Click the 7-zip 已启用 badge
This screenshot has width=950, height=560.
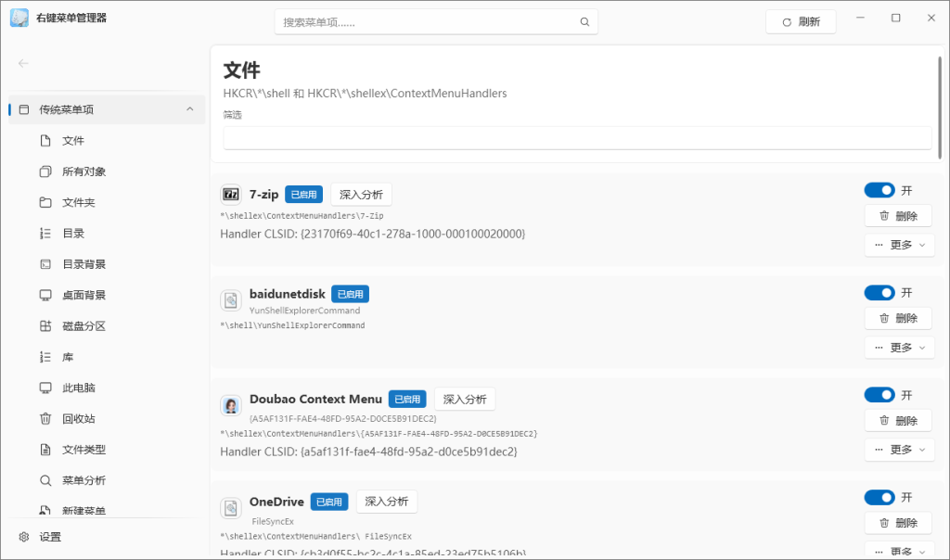point(303,195)
